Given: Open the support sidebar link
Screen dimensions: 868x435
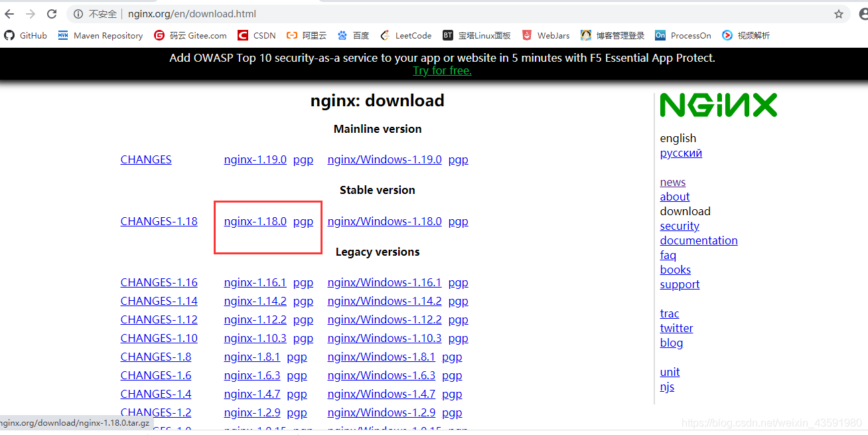Looking at the screenshot, I should coord(680,284).
